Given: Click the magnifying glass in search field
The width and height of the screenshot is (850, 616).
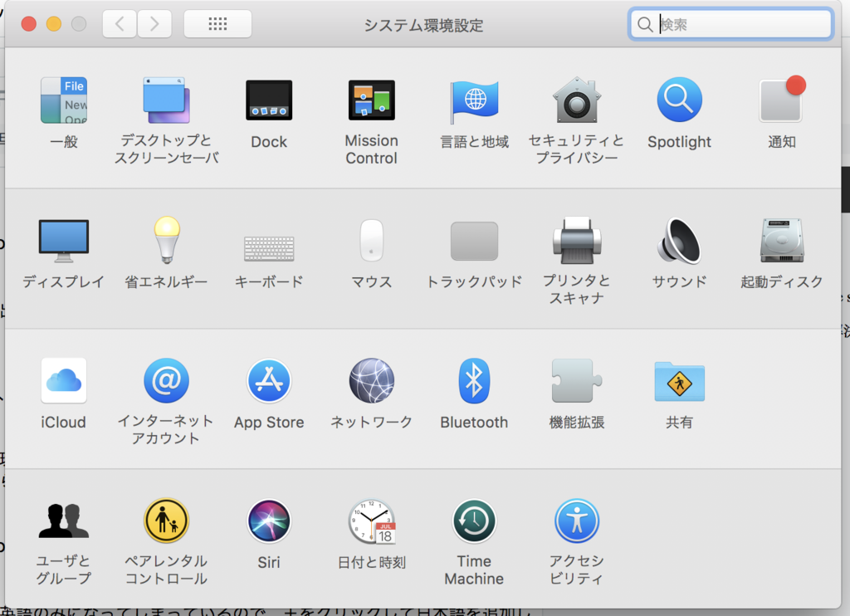Looking at the screenshot, I should pos(644,24).
